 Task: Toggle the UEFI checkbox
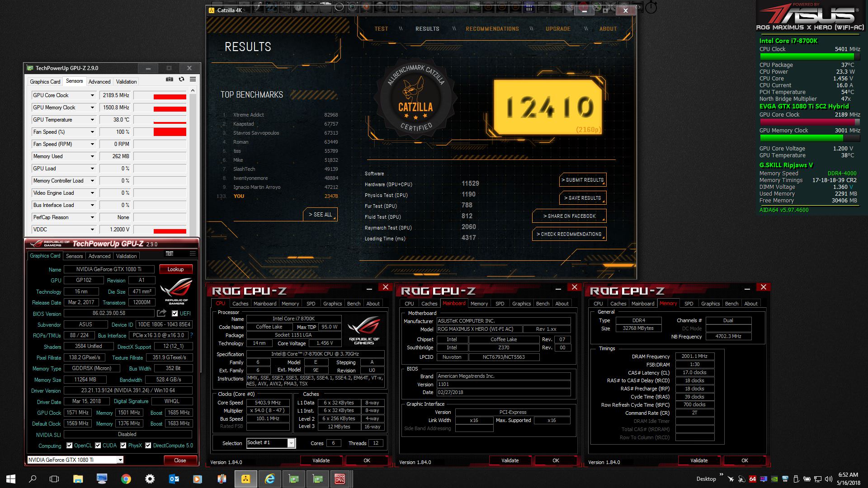point(175,314)
